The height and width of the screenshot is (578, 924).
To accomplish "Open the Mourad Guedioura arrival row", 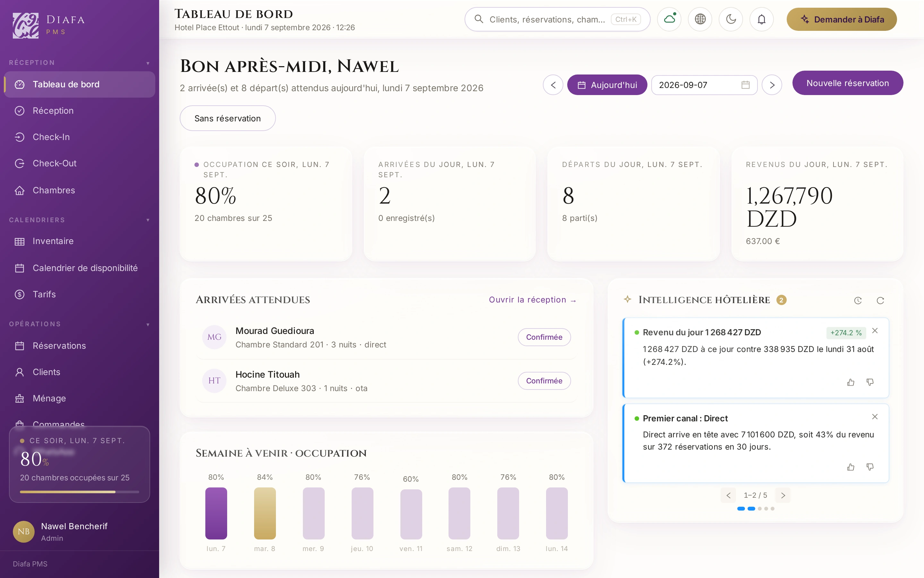I will (x=386, y=337).
